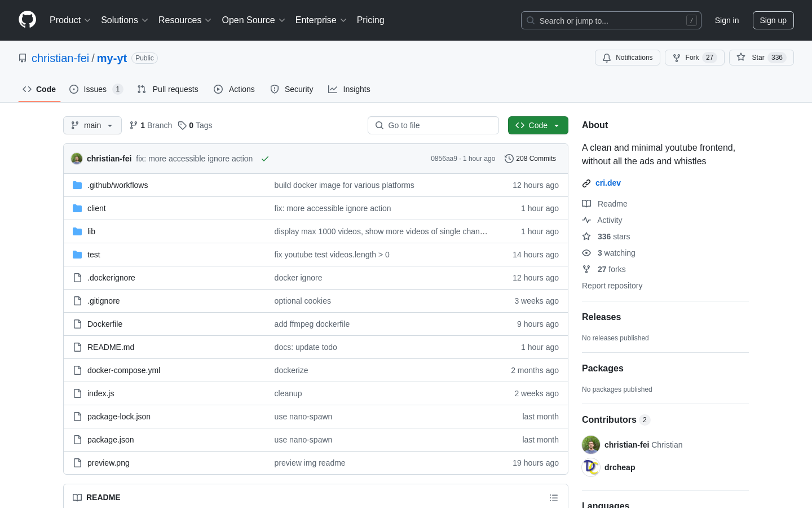Expand the Product menu
812x508 pixels.
click(70, 20)
